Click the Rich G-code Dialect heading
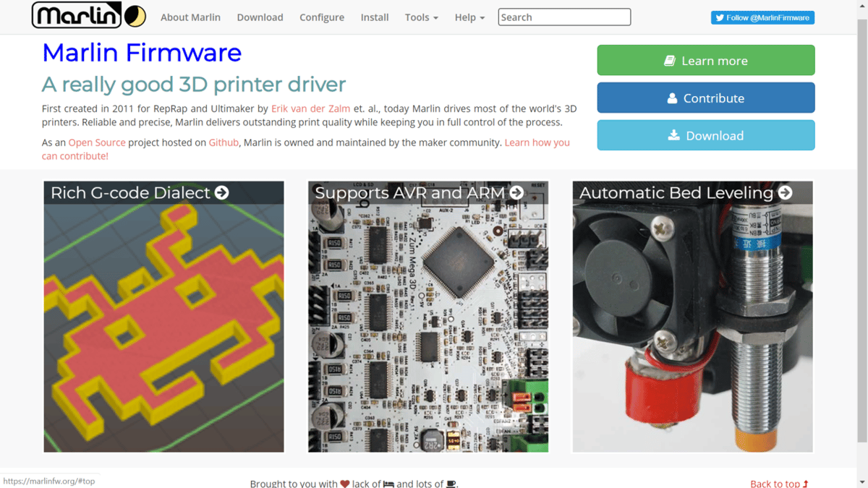The width and height of the screenshot is (868, 488). (x=130, y=192)
